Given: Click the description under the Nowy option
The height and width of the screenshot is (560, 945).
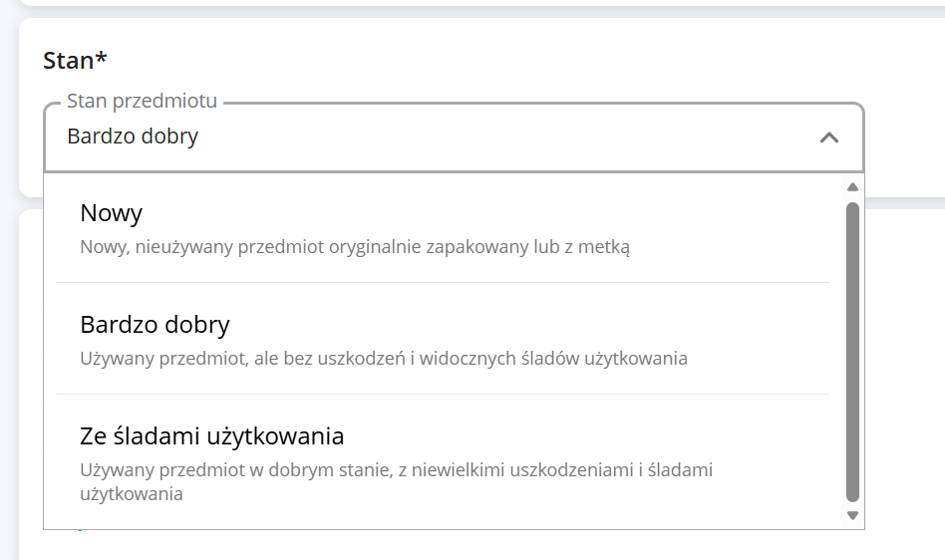Looking at the screenshot, I should point(355,246).
